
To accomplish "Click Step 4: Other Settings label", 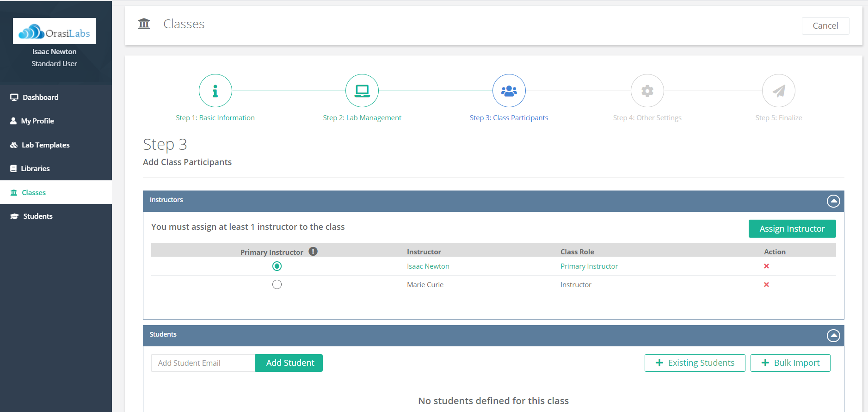I will [647, 118].
